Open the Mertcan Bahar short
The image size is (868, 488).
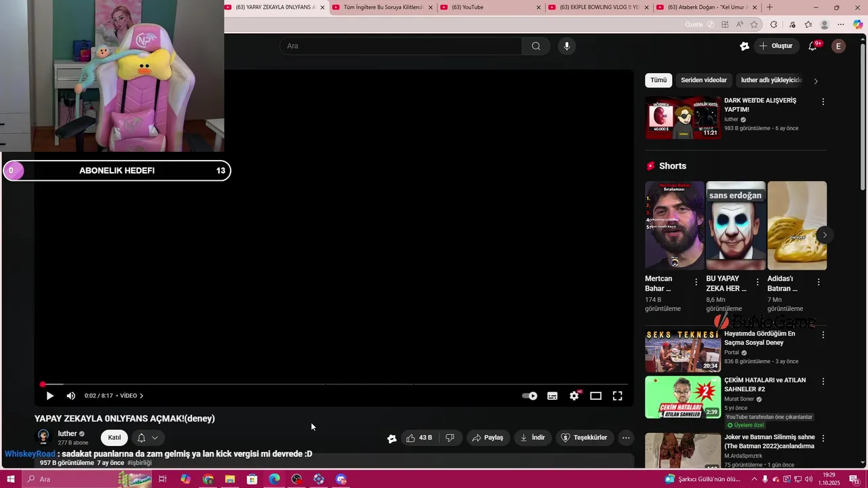point(675,225)
